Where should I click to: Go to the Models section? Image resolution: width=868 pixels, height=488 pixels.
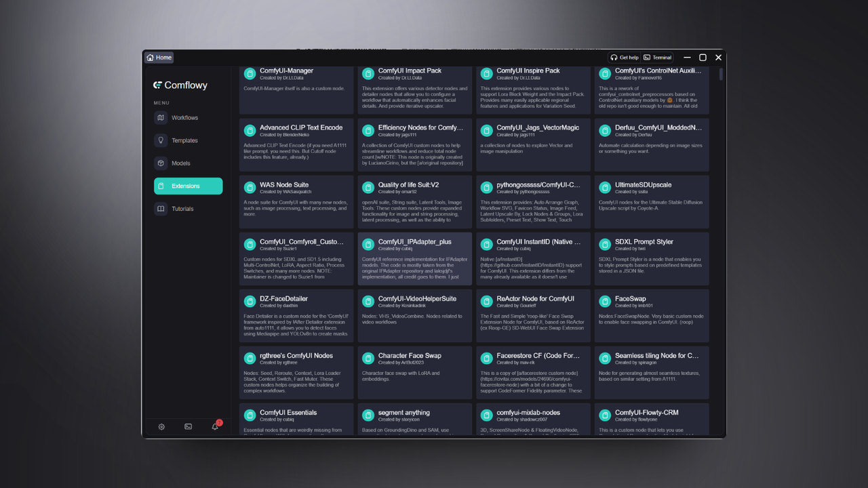[x=188, y=163]
